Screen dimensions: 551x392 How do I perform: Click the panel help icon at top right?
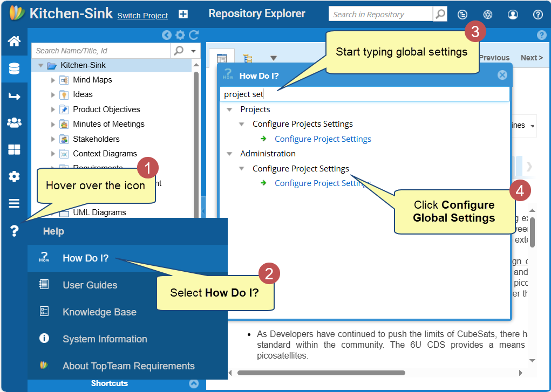click(541, 35)
